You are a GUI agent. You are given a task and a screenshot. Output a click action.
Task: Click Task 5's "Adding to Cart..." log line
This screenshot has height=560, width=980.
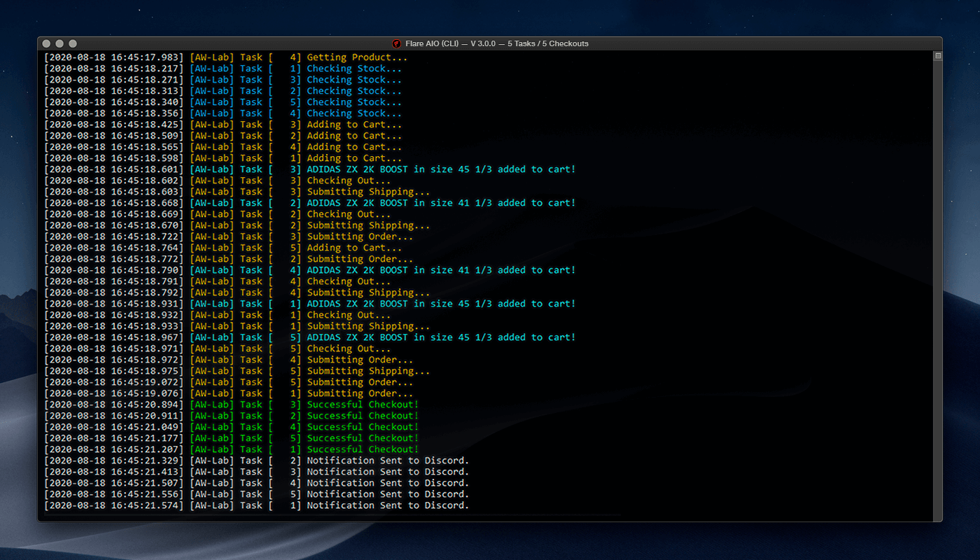pos(354,248)
